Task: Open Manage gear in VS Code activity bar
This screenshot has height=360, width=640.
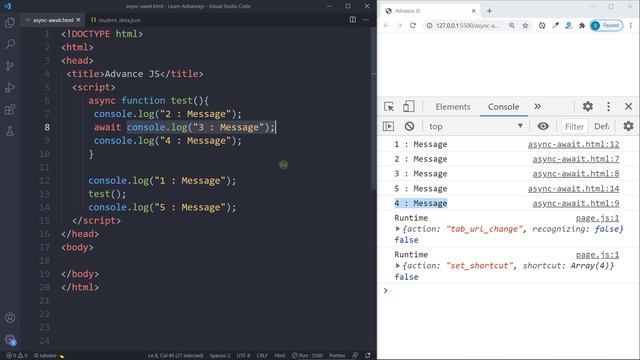Action: 10,339
